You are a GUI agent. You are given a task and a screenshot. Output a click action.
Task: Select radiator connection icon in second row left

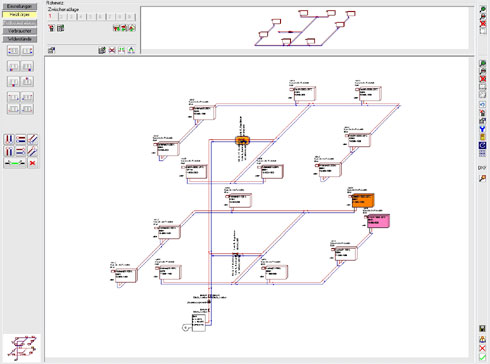point(13,66)
